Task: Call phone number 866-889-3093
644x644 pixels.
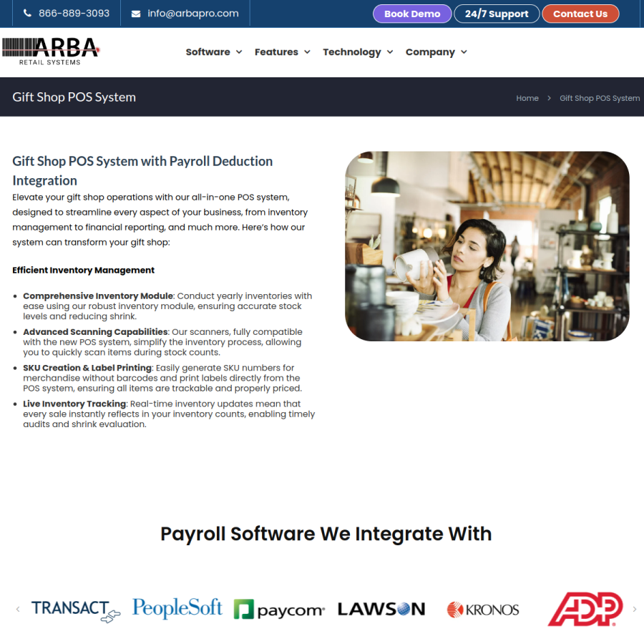Action: click(74, 13)
